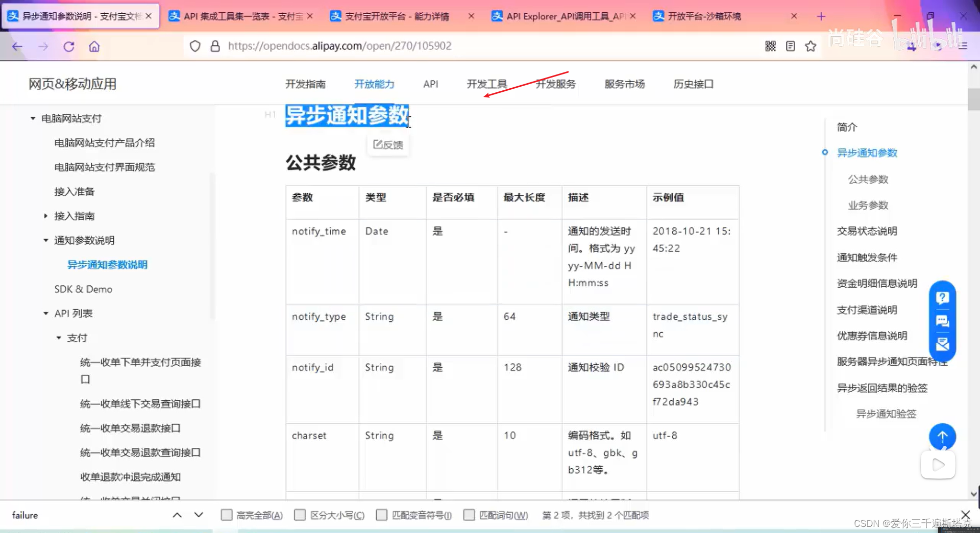Image resolution: width=980 pixels, height=533 pixels.
Task: Enable 高亮全部 checkbox
Action: coord(227,515)
